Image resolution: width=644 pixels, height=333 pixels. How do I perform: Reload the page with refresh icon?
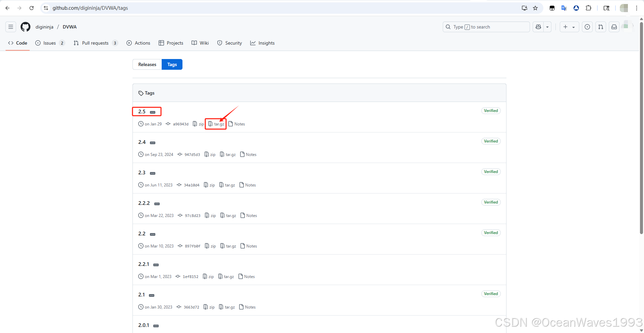[x=32, y=8]
